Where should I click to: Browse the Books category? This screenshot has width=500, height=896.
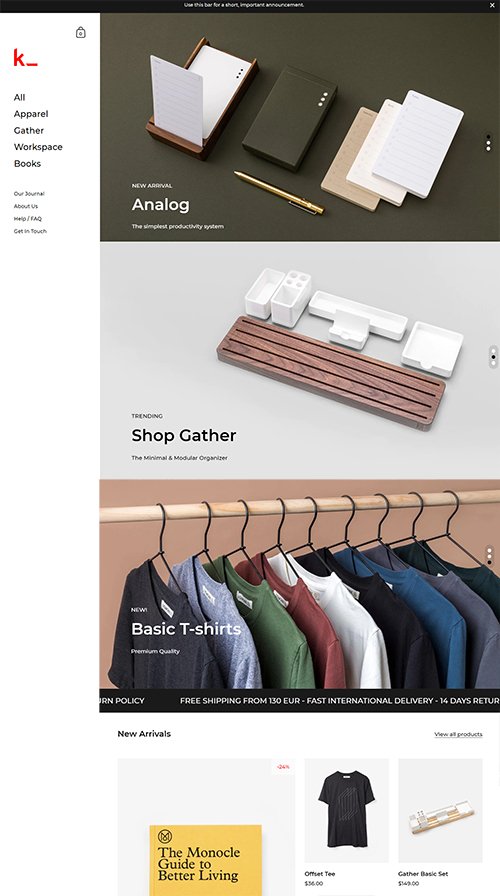(27, 163)
